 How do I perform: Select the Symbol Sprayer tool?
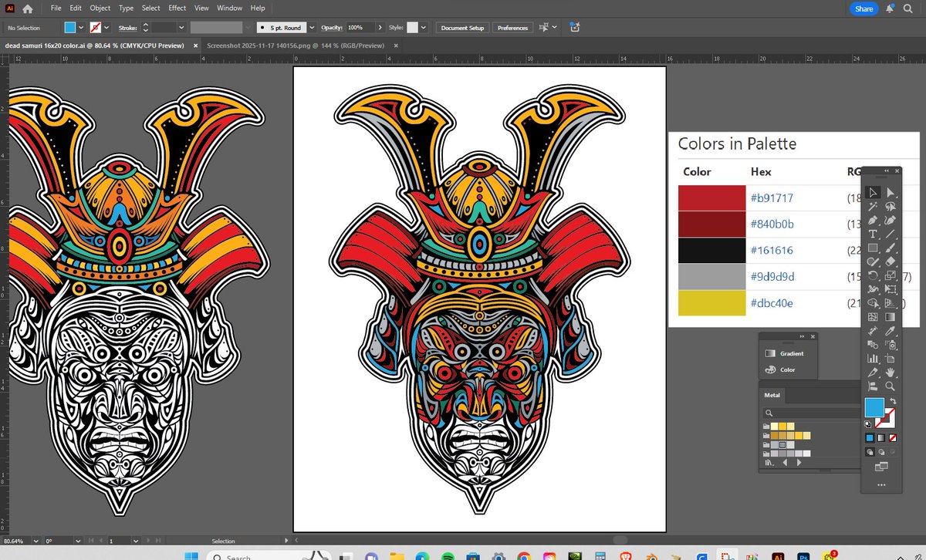(x=891, y=346)
